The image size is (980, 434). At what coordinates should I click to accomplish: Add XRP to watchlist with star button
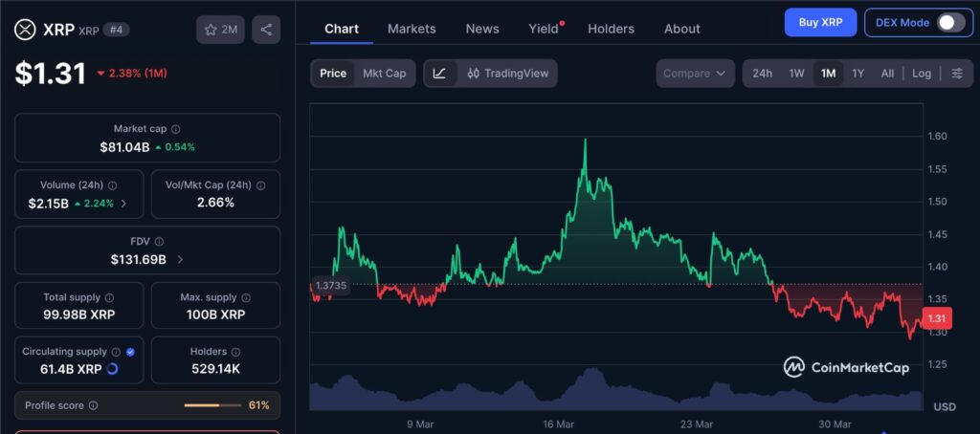coord(221,30)
